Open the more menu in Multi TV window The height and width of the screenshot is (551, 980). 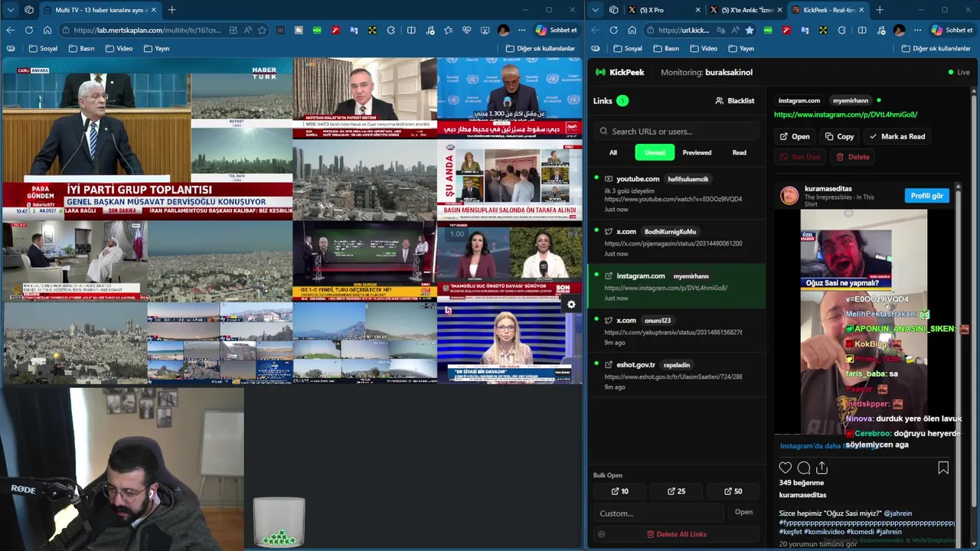[x=521, y=30]
